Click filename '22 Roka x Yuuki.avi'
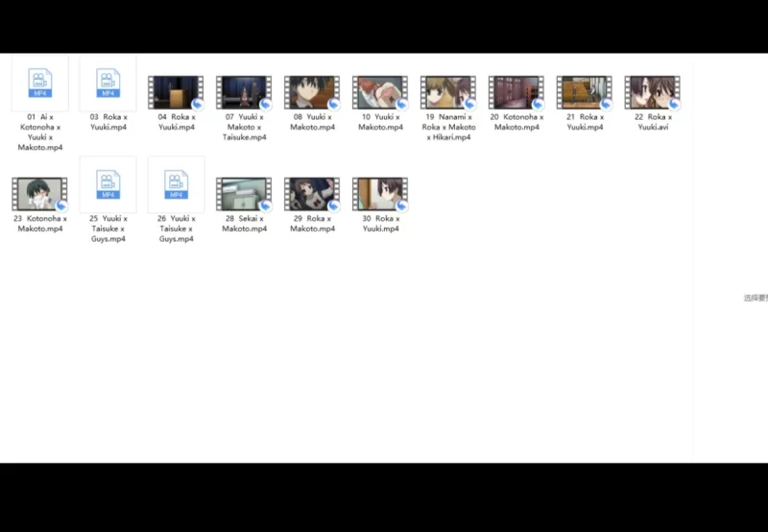The image size is (768, 532). pyautogui.click(x=653, y=122)
